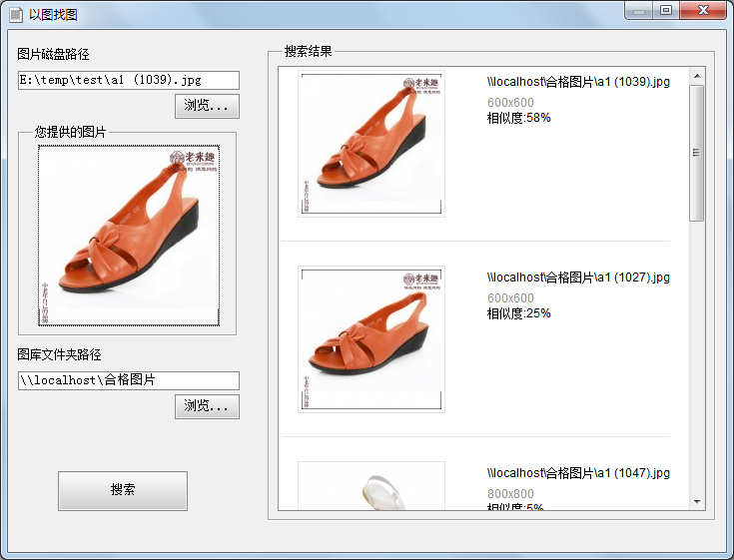Screen dimensions: 734x560
Task: Focus the image disk path input field
Action: click(129, 80)
